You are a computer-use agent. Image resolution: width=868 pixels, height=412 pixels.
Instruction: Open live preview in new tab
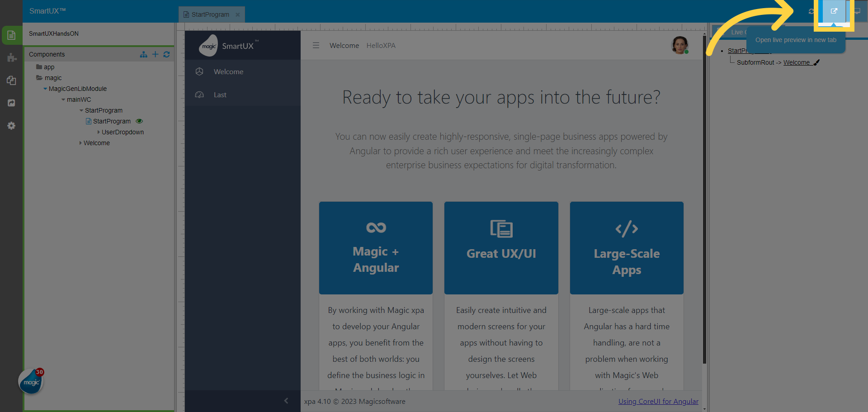click(x=834, y=11)
